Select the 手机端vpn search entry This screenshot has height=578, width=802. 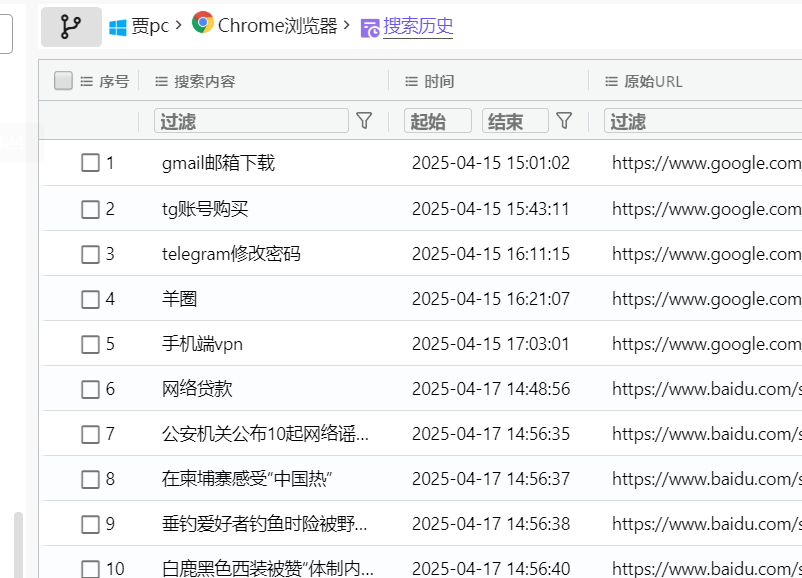[x=202, y=344]
